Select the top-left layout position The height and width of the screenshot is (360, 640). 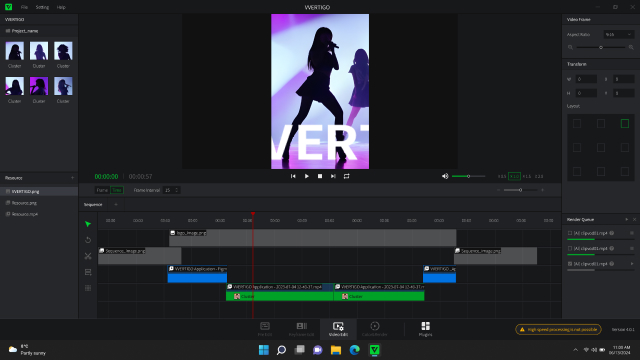point(577,123)
